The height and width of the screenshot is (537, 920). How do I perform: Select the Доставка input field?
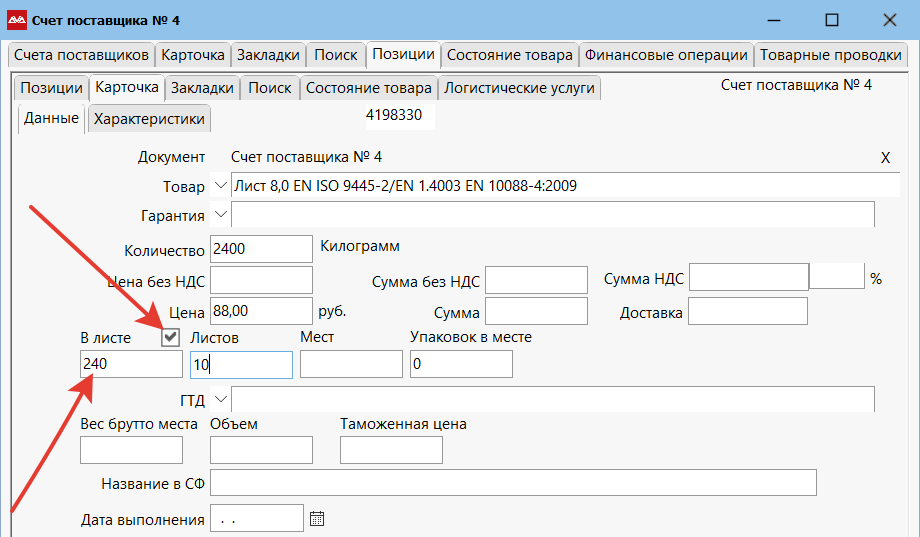tap(747, 312)
